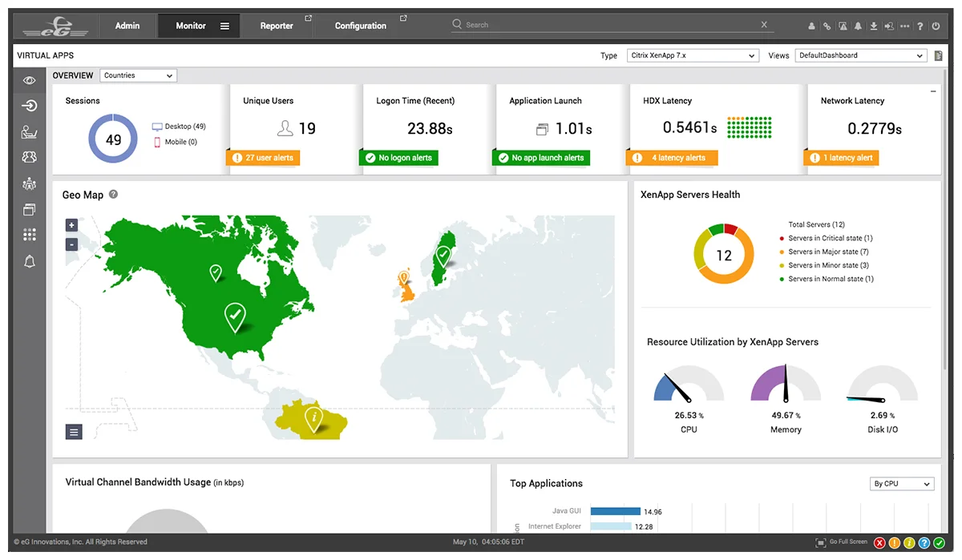962x560 pixels.
Task: Click the linked circles icon in top bar
Action: tap(827, 26)
